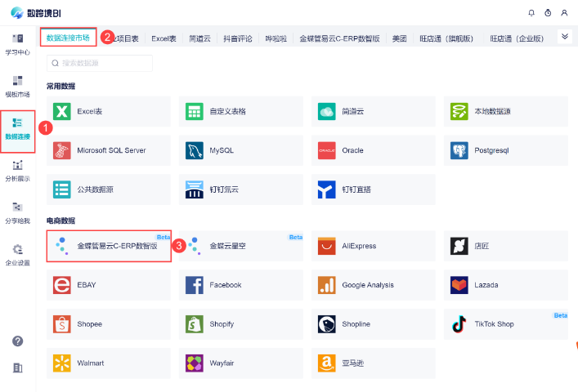Click the 公共数据源 list icon
This screenshot has height=392, width=578.
[62, 189]
